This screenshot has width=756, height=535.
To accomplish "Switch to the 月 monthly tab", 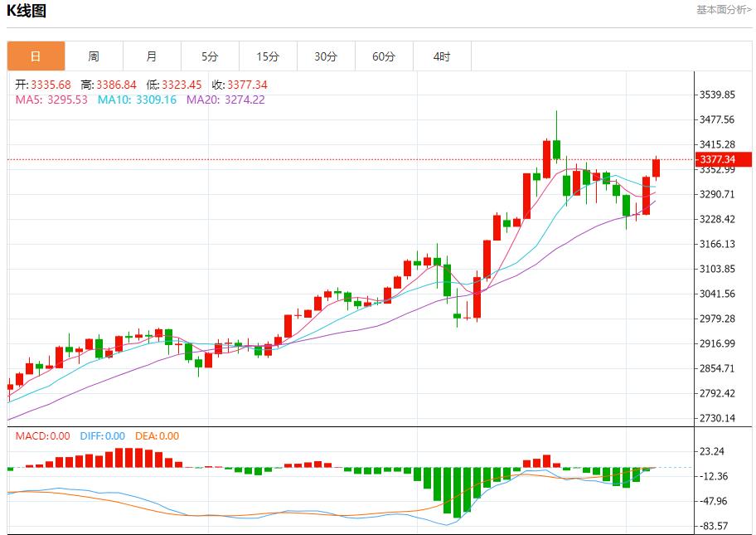I will click(x=152, y=56).
